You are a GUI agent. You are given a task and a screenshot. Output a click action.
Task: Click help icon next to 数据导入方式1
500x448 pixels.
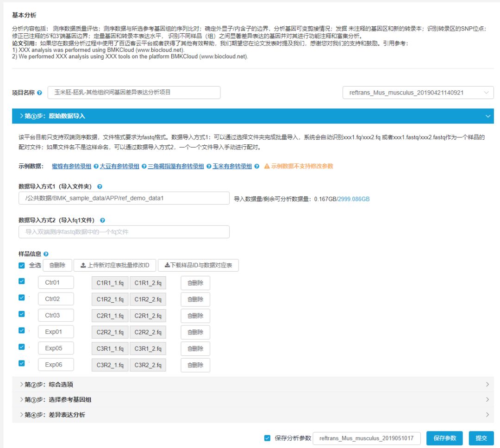tap(100, 187)
